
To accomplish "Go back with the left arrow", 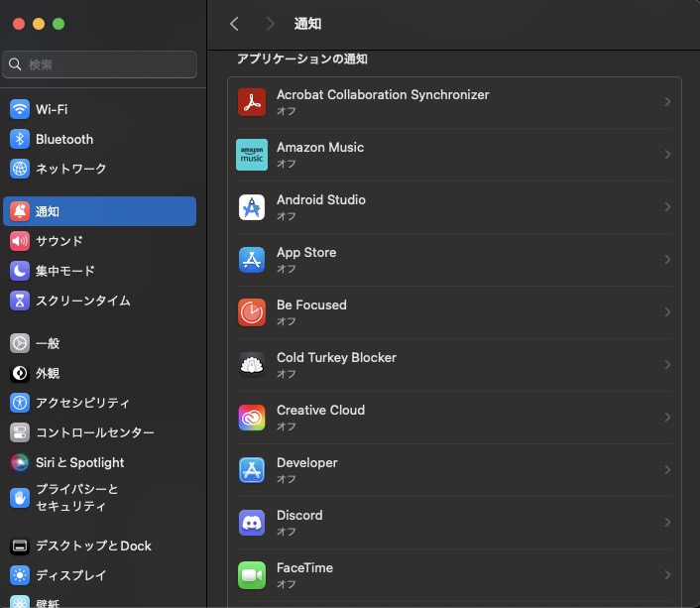I will (x=234, y=24).
